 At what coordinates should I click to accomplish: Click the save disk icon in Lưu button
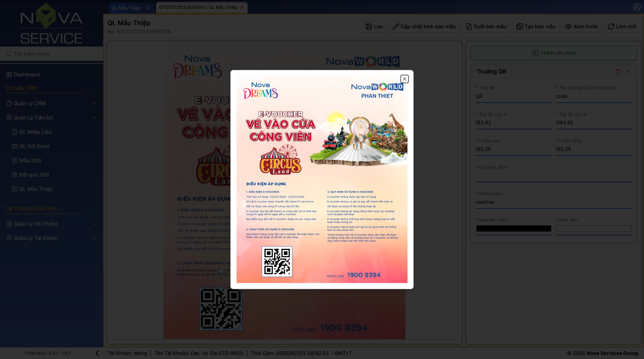(369, 26)
